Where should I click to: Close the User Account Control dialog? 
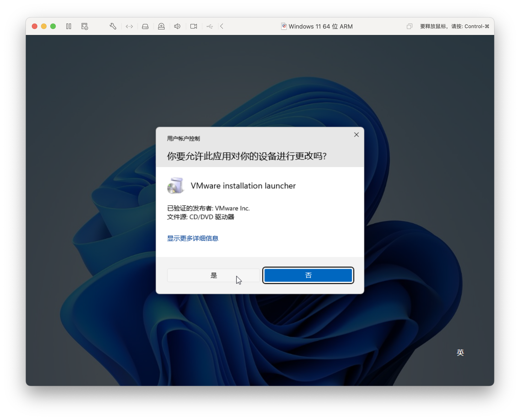tap(356, 135)
